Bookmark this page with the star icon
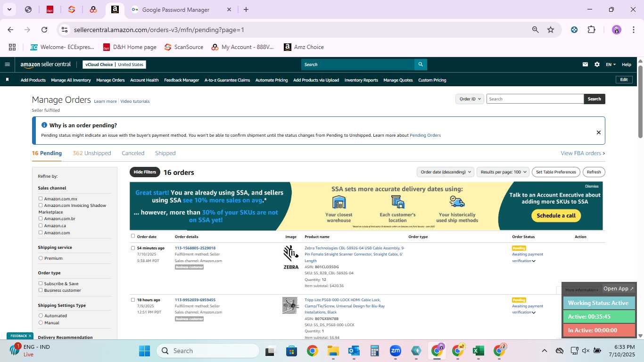Screen dimensions: 644x362 tap(551, 30)
